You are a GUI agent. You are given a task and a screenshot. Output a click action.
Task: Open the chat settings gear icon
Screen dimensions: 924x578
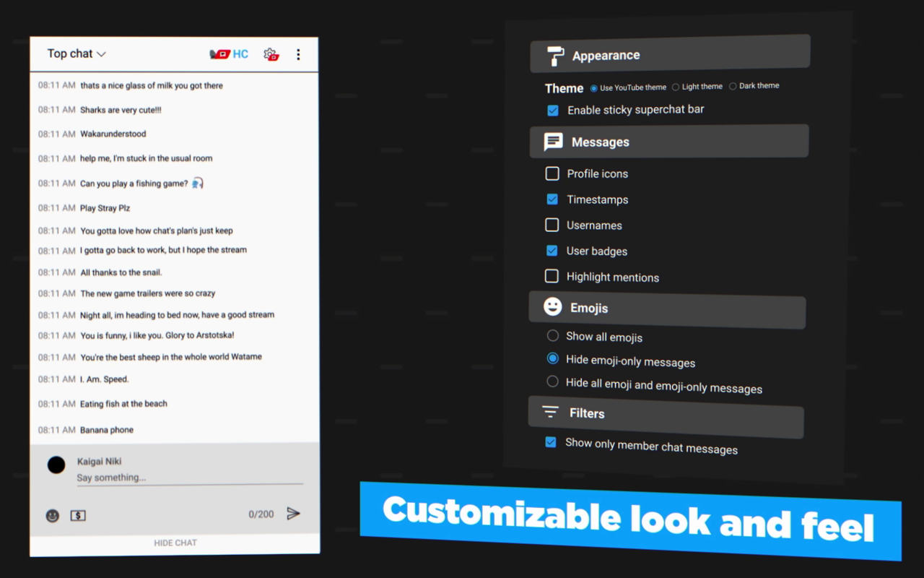pos(270,54)
